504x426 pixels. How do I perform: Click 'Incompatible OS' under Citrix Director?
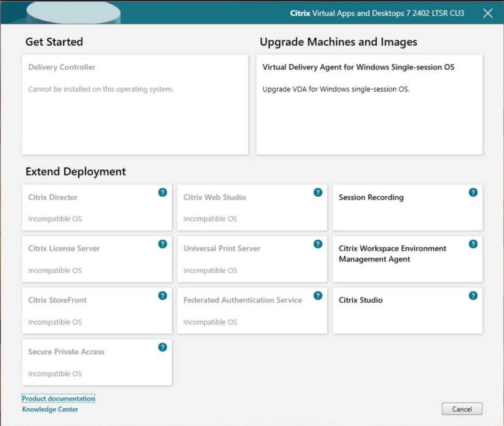click(55, 219)
